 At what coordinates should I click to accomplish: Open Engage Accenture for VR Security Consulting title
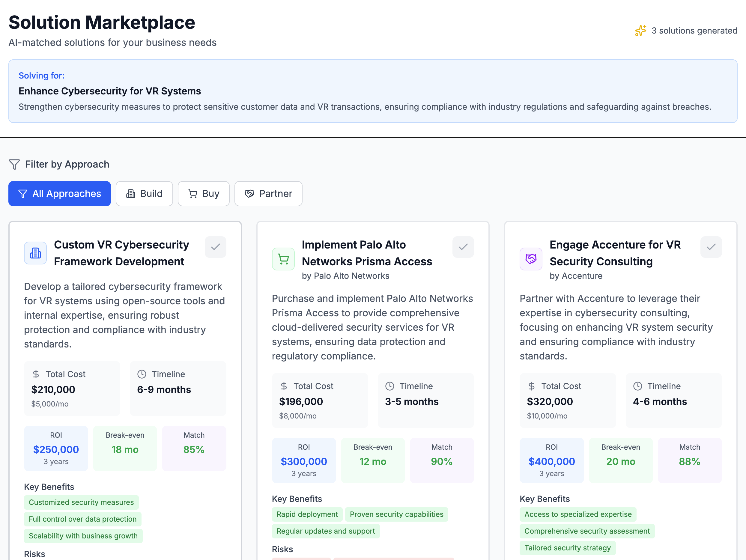coord(615,253)
